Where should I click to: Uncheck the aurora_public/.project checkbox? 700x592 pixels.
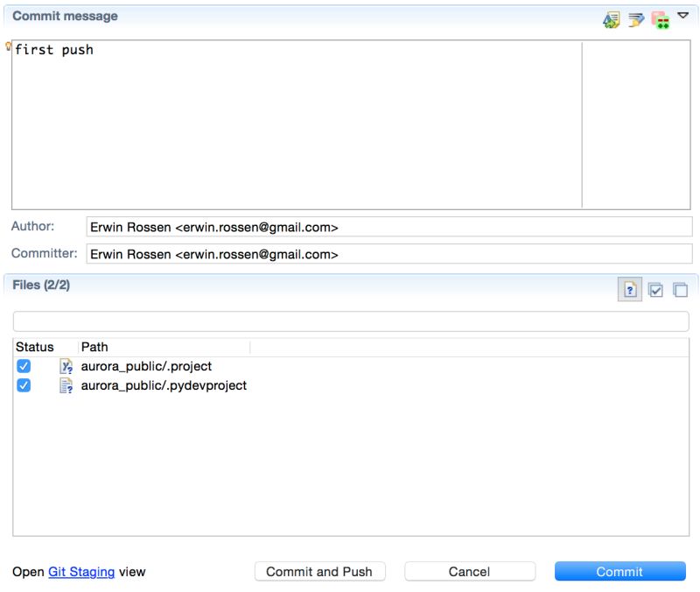click(23, 365)
